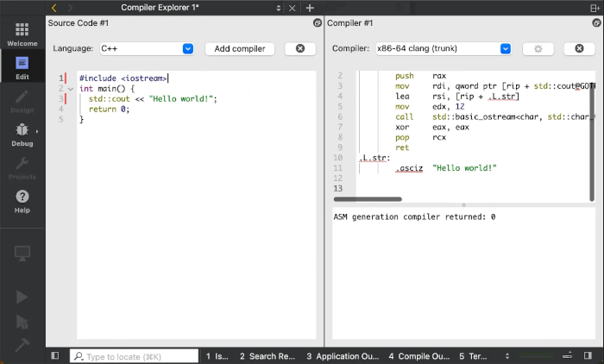This screenshot has height=364, width=604.
Task: Click the Build hammer icon
Action: pyautogui.click(x=22, y=345)
